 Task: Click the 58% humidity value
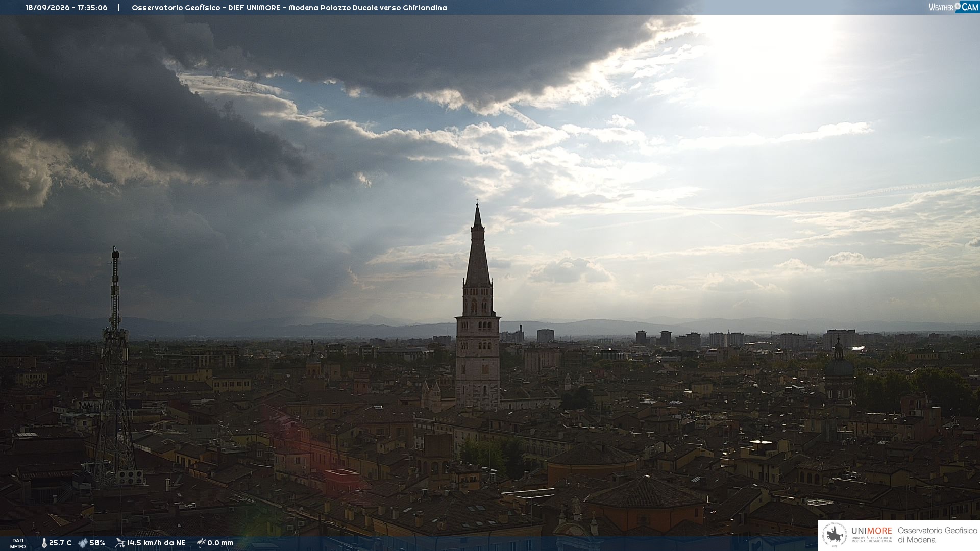97,543
